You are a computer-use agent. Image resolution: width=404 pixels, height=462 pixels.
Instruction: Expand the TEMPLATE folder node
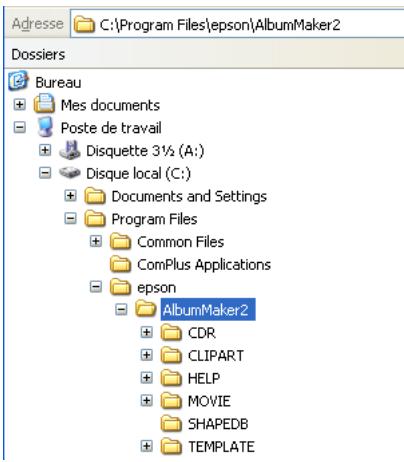tap(146, 446)
